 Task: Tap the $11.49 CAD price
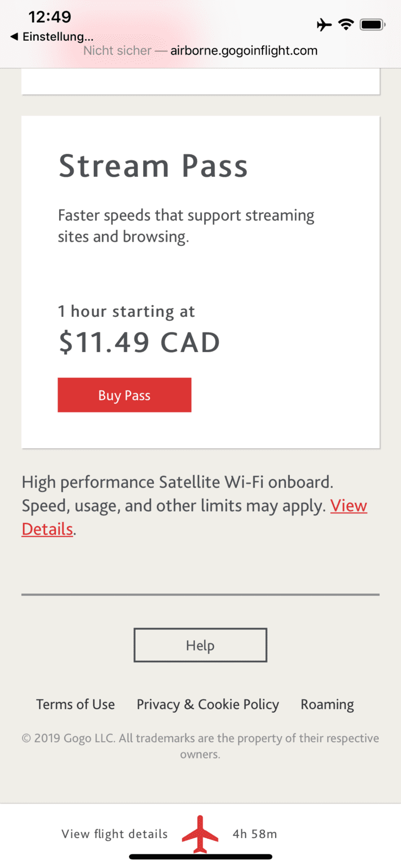[x=139, y=342]
